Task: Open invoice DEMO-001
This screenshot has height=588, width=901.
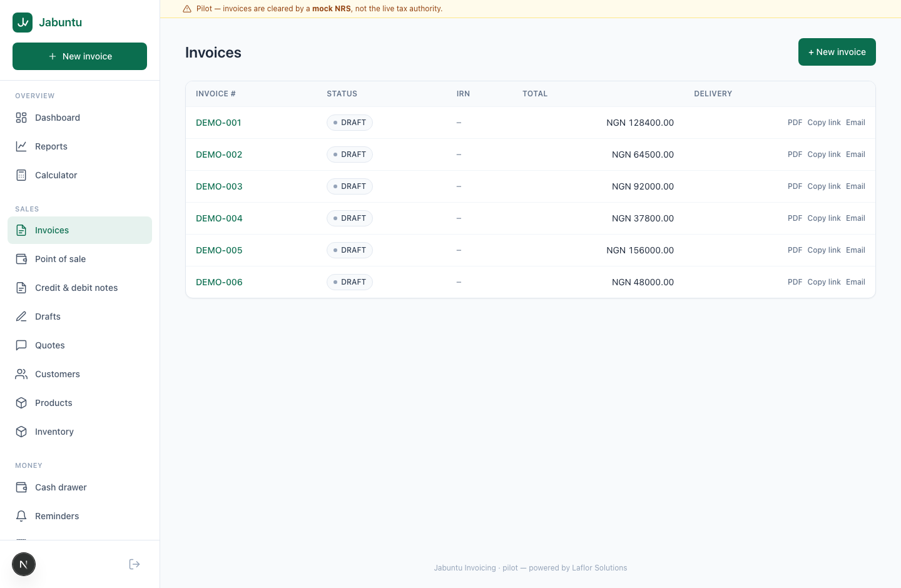Action: pos(218,123)
